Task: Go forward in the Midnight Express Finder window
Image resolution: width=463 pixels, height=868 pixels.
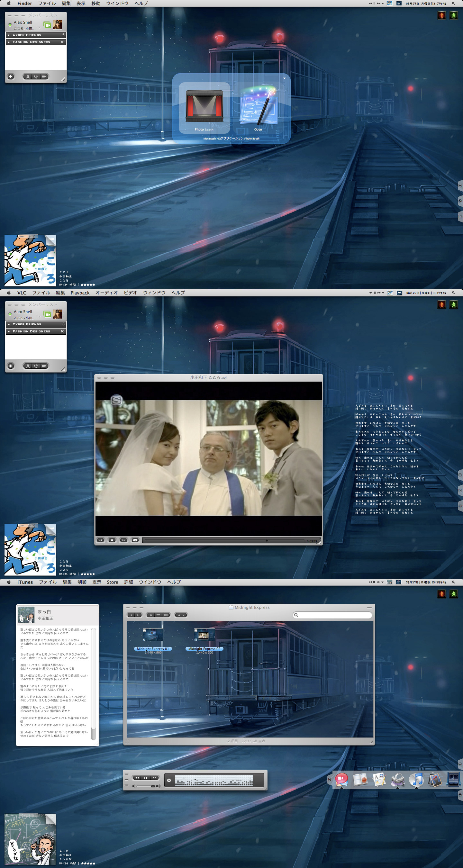Action: (138, 615)
